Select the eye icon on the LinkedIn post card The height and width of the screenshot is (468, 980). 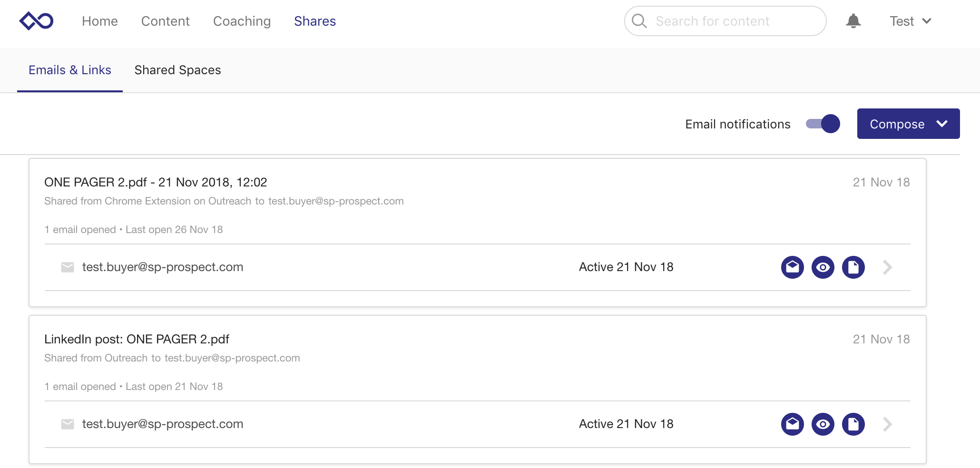click(823, 424)
